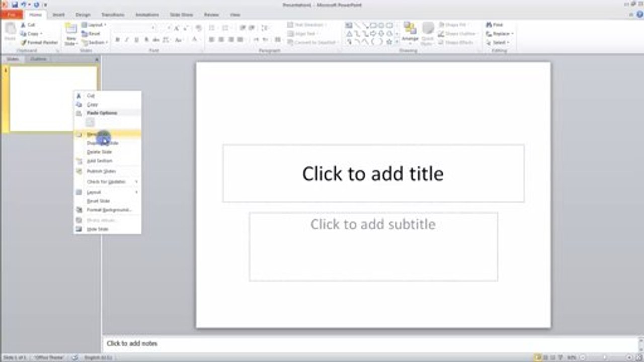Click the Save icon in the quick access toolbar

click(14, 5)
